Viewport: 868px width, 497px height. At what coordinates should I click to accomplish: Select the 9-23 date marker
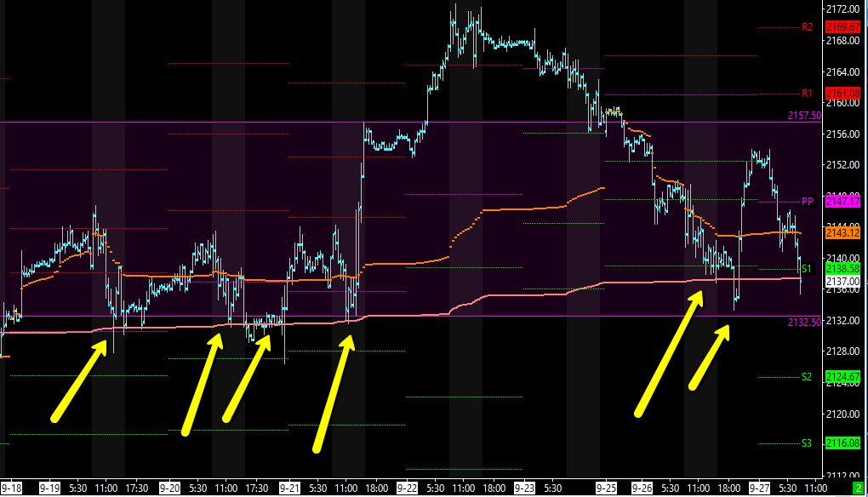point(524,488)
